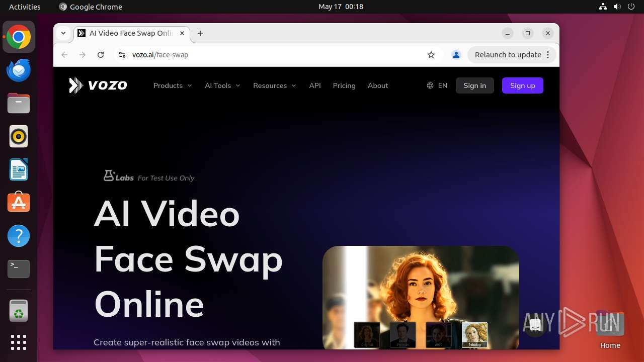Open the volume tray icon
Screen dimensions: 644x362
click(x=617, y=7)
